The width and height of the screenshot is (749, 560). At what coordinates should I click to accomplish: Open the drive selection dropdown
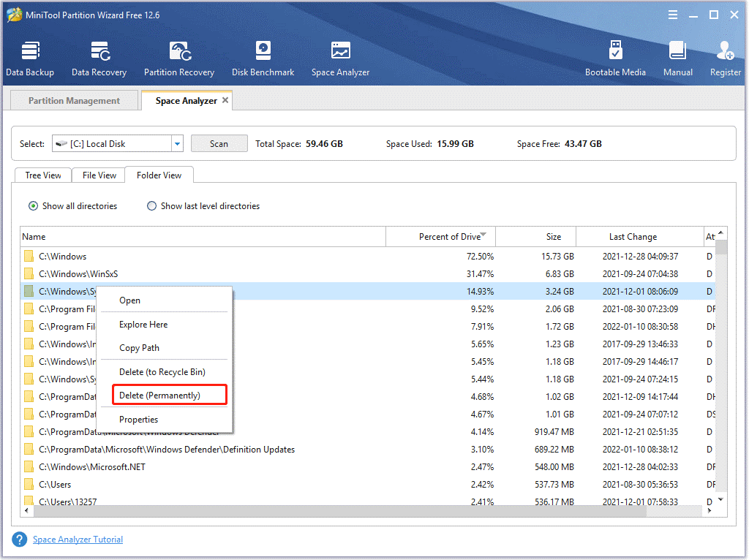click(x=176, y=144)
